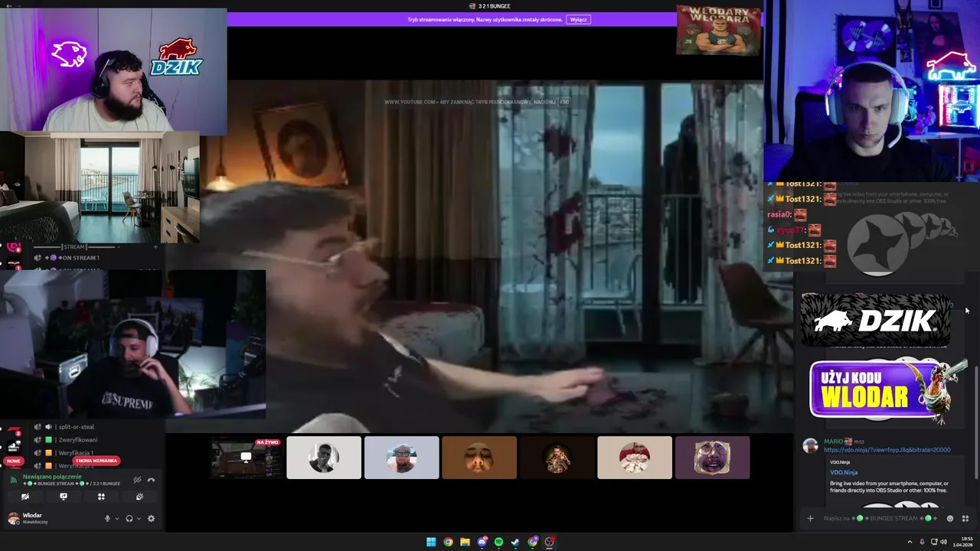Focus the Napisz na BUNGEE STREAM message box
This screenshot has height=551, width=980.
tap(880, 518)
